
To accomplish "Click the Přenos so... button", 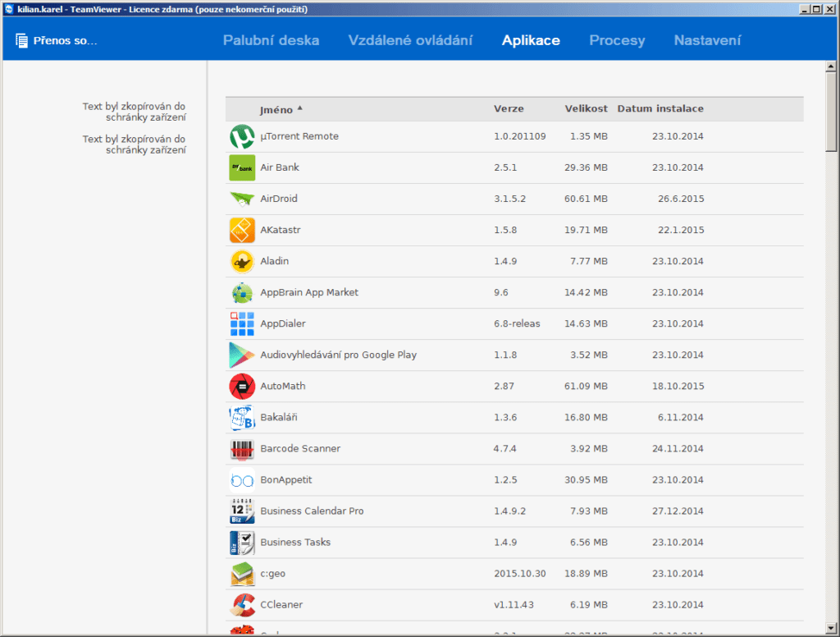I will [x=57, y=41].
